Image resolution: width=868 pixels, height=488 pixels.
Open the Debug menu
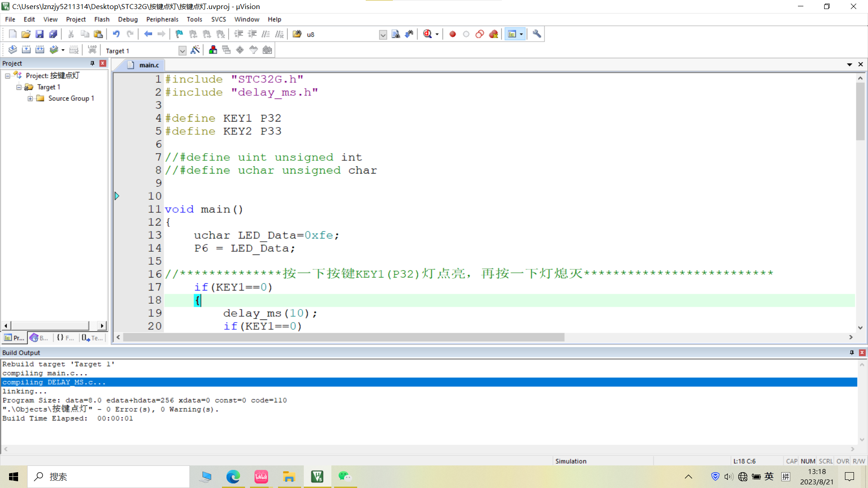[127, 19]
